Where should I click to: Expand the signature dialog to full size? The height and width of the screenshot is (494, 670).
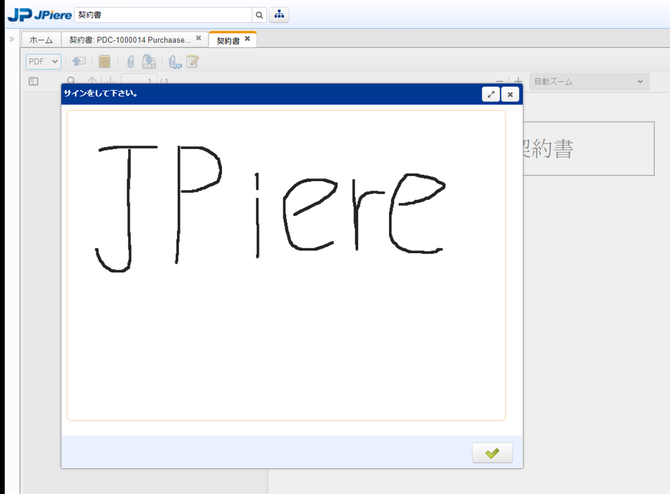[491, 94]
